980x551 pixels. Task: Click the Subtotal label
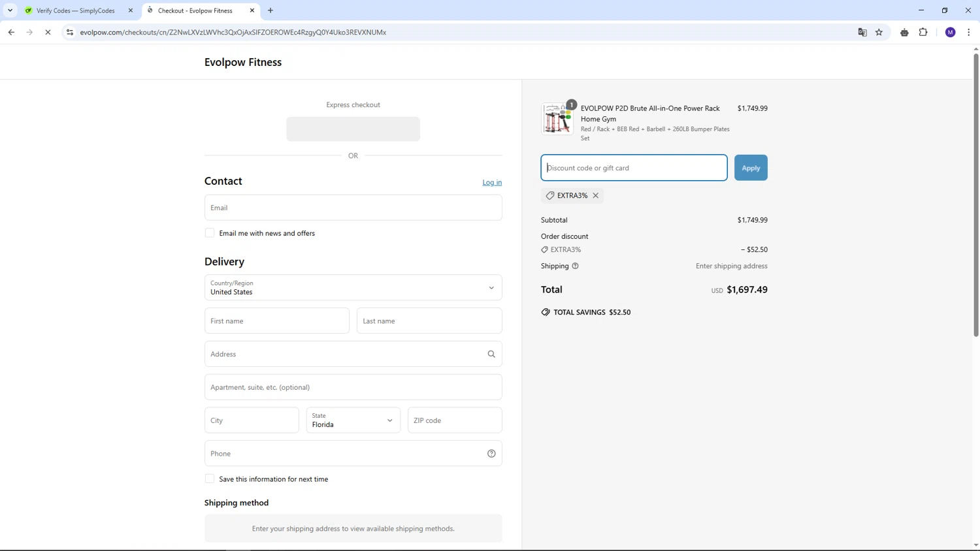click(554, 220)
